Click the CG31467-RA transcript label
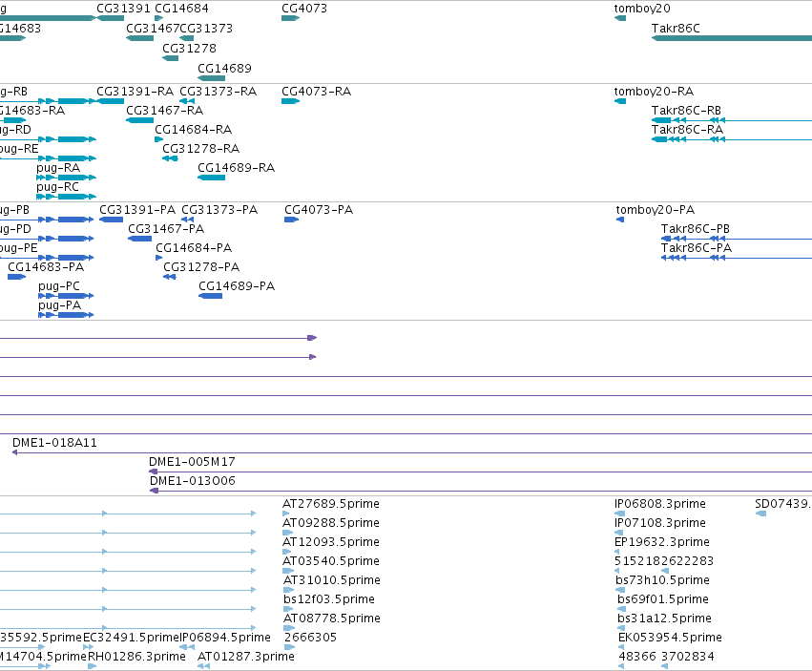 point(165,111)
